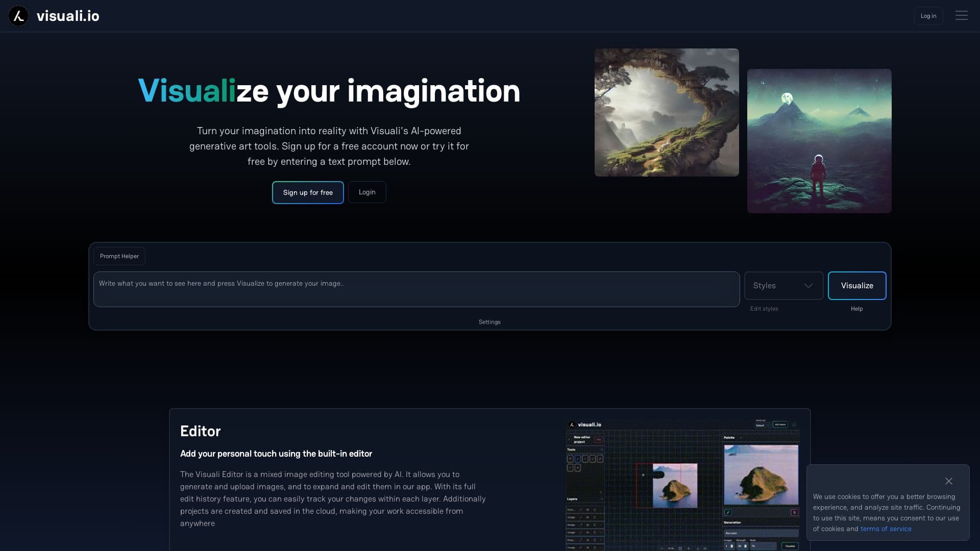Viewport: 980px width, 551px height.
Task: Open the Prompt Helper
Action: pos(119,256)
